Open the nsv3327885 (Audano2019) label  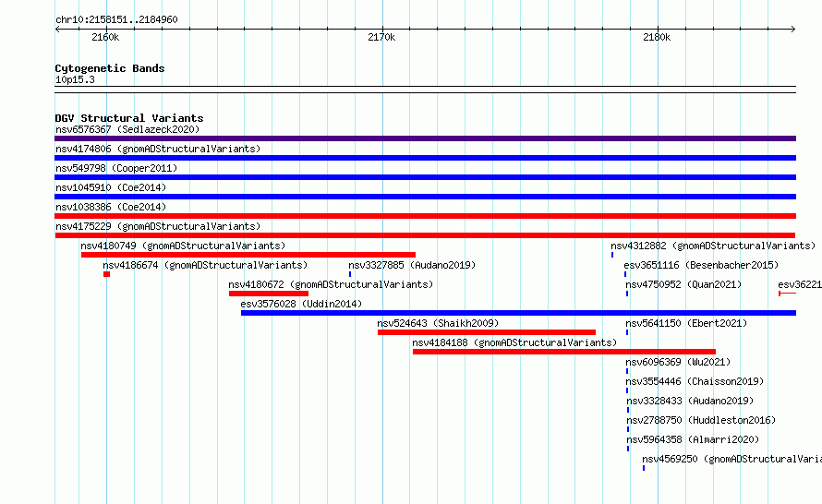412,265
